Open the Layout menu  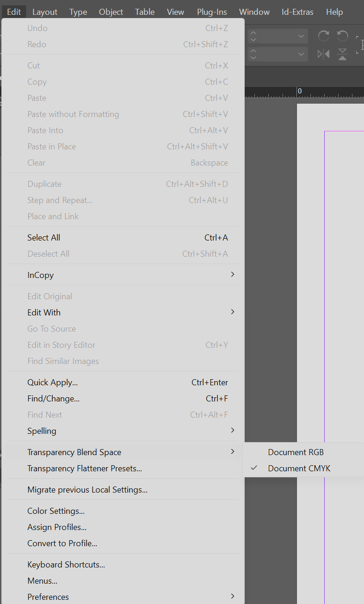[45, 12]
